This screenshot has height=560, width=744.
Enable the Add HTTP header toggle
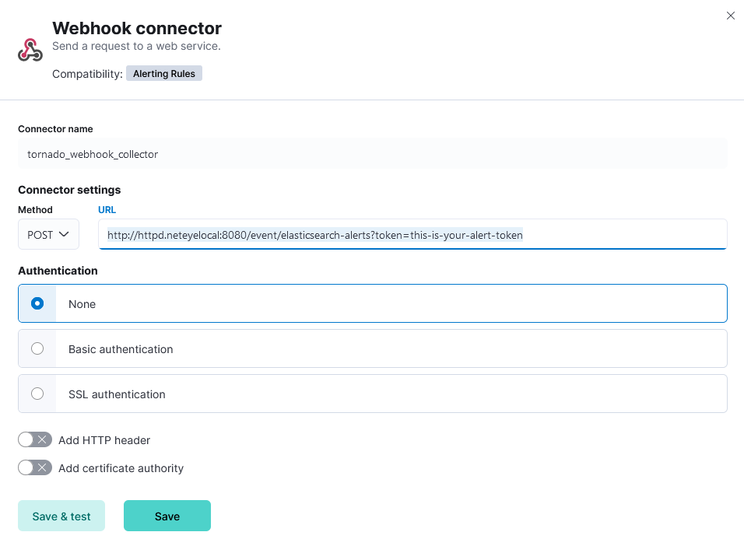(x=35, y=440)
